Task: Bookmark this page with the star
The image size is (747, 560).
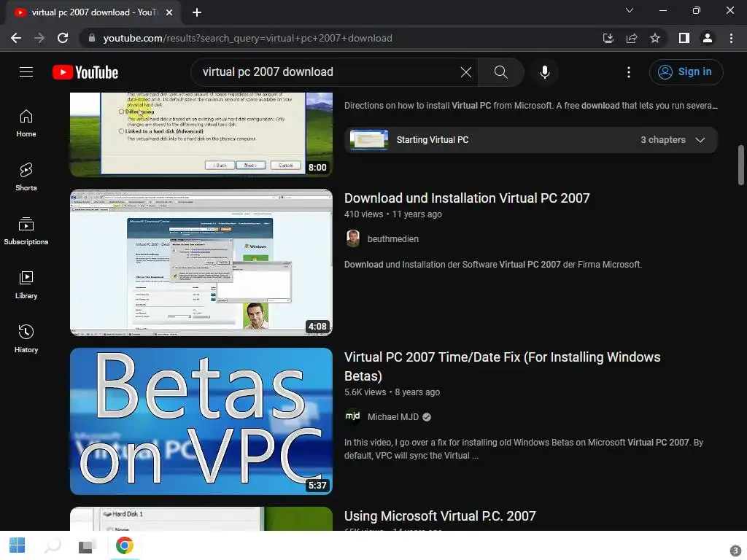Action: (655, 38)
